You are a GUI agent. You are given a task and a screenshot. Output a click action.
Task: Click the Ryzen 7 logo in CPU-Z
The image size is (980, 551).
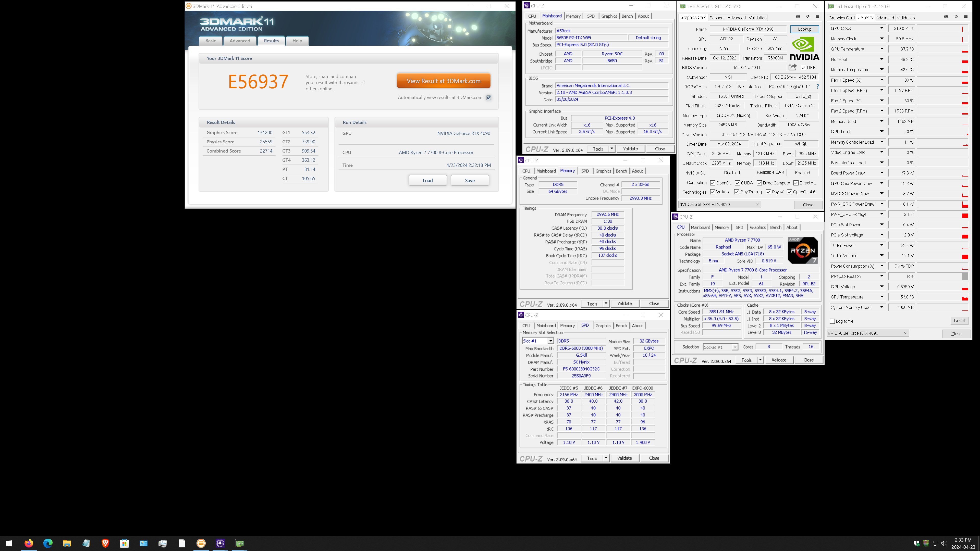tap(802, 250)
